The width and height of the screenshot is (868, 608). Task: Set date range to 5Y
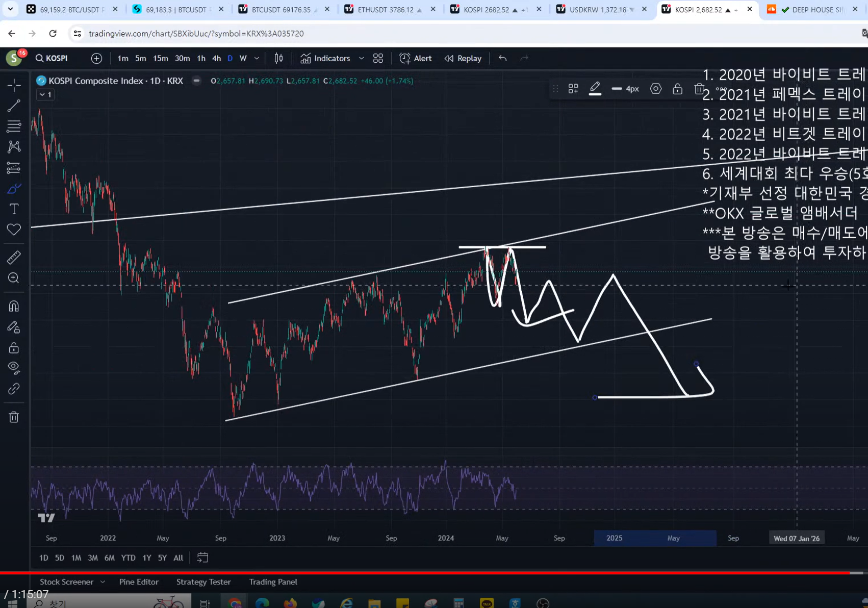coord(162,558)
